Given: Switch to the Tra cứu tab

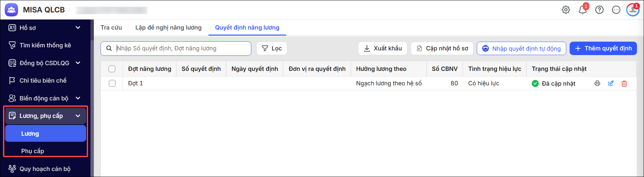Looking at the screenshot, I should (x=111, y=28).
